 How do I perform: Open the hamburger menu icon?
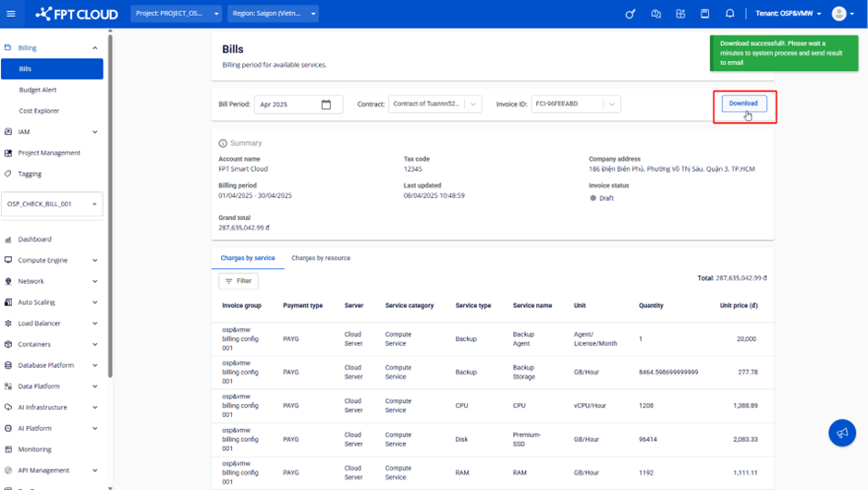[11, 14]
